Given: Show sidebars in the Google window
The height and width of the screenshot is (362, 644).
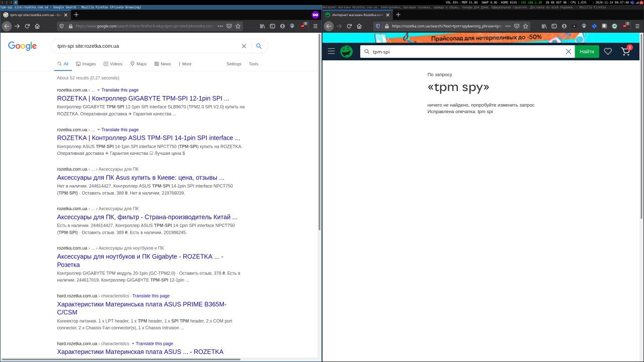Looking at the screenshot, I should 272,26.
